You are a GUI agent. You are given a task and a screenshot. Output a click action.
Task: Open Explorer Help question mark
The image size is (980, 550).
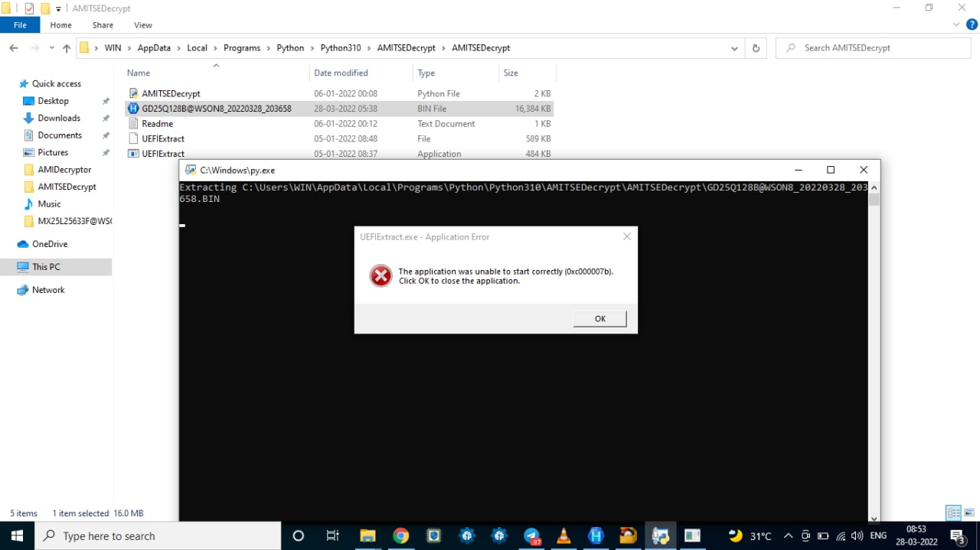pos(971,24)
